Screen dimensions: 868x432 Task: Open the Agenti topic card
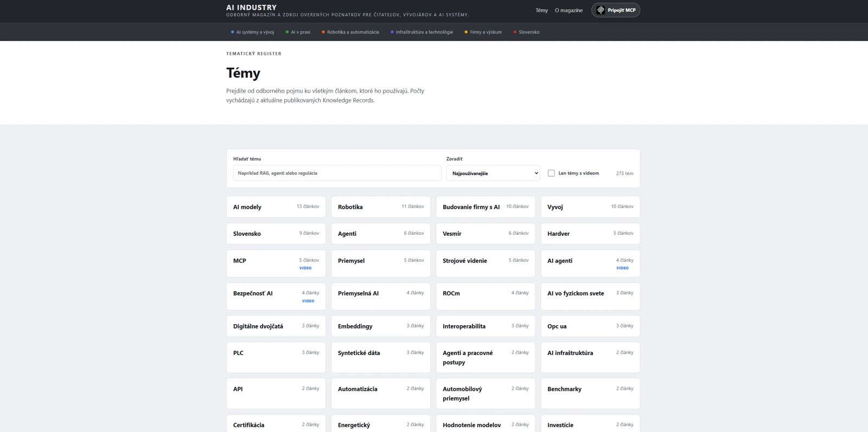click(381, 234)
